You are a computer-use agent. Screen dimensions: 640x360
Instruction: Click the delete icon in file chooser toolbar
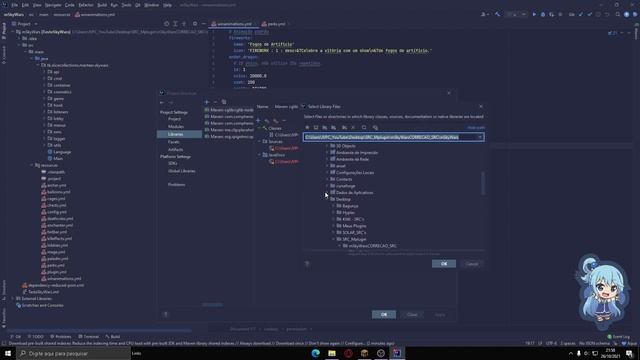353,127
